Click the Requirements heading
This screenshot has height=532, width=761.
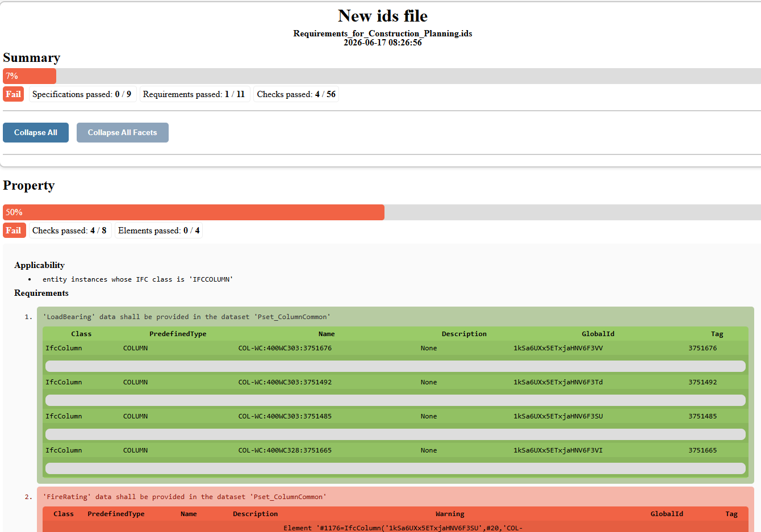41,293
